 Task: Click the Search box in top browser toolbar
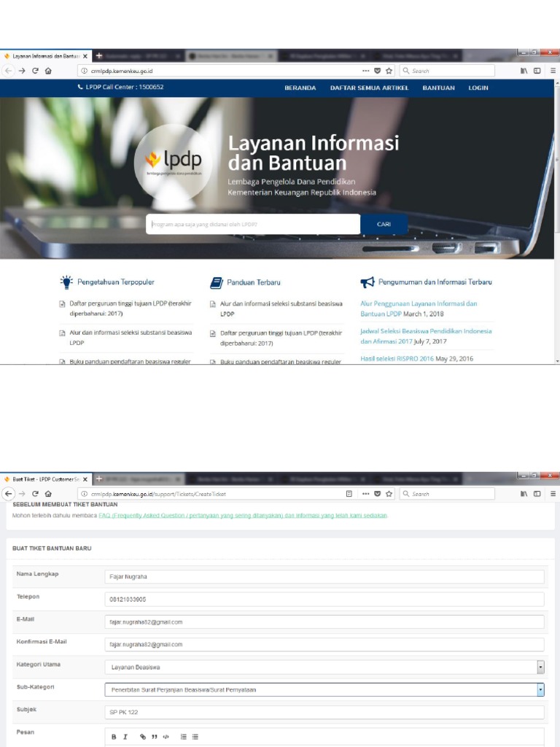tap(447, 71)
